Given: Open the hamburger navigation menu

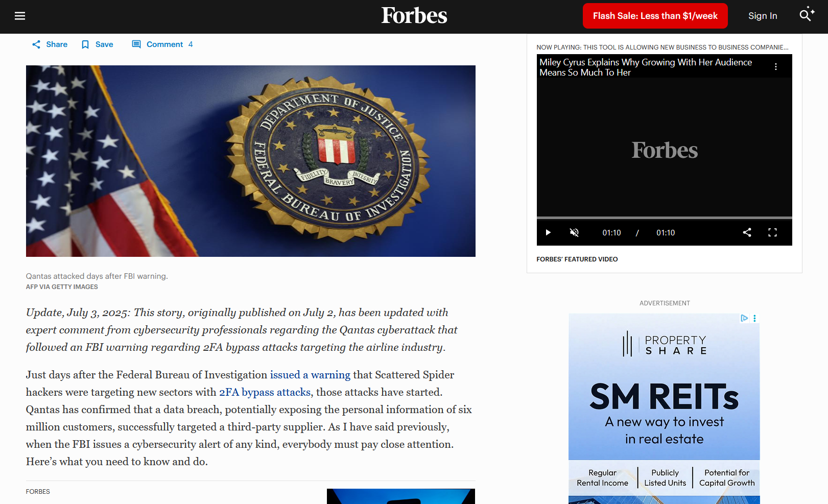Looking at the screenshot, I should (x=20, y=16).
